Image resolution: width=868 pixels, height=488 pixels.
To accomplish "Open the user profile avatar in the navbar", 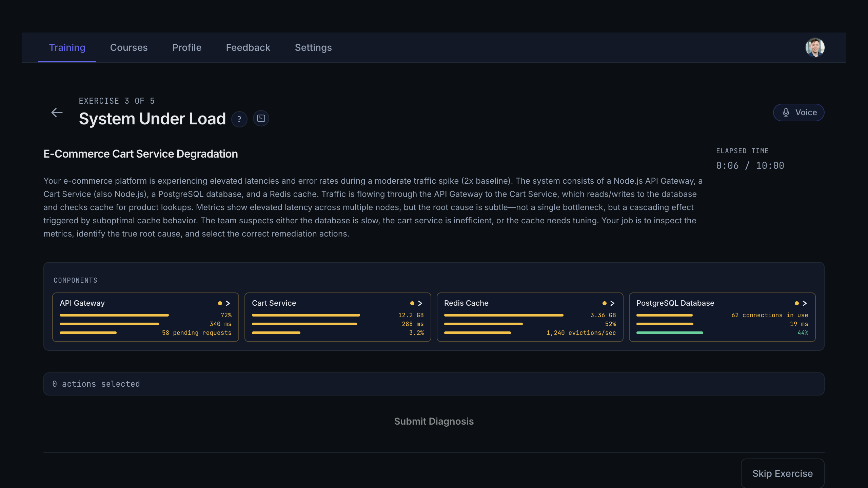I will tap(814, 47).
